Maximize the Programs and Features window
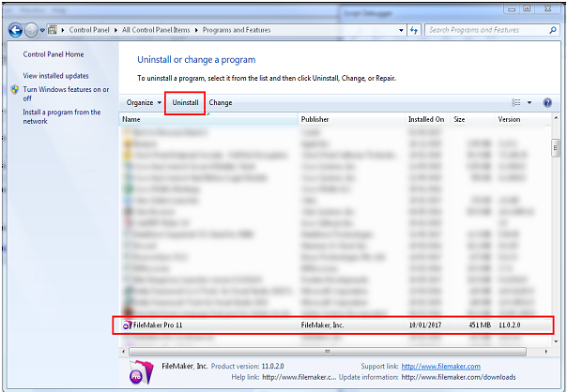This screenshot has height=392, width=568. [527, 9]
